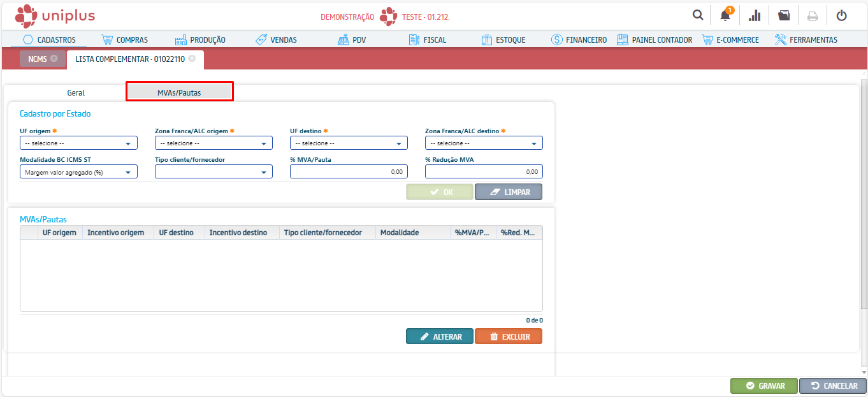Screen dimensions: 868x397
Task: Click the '0 de 0' record counter
Action: click(x=534, y=320)
